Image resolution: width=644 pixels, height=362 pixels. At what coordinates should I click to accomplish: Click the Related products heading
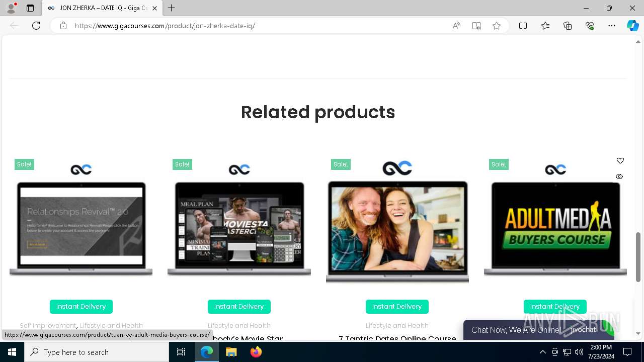pyautogui.click(x=318, y=112)
